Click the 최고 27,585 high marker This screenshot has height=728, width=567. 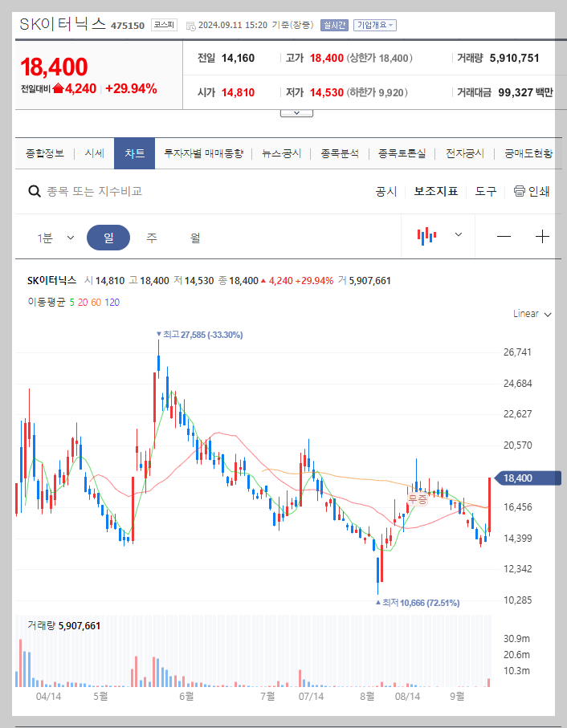(x=200, y=335)
